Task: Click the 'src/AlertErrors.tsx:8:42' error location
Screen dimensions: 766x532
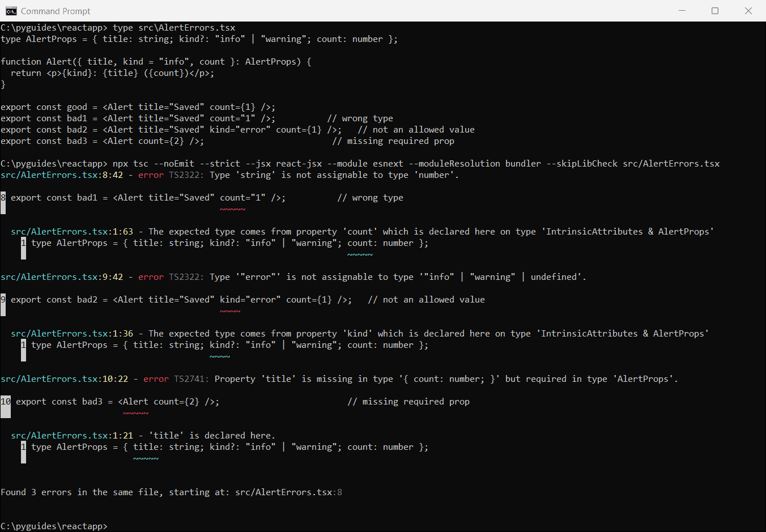Action: coord(62,175)
